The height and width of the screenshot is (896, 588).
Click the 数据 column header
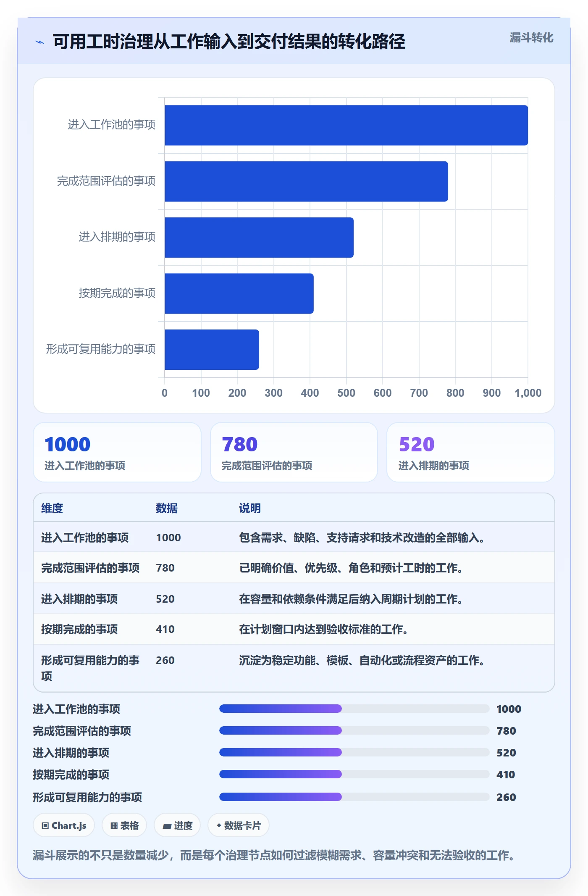167,508
